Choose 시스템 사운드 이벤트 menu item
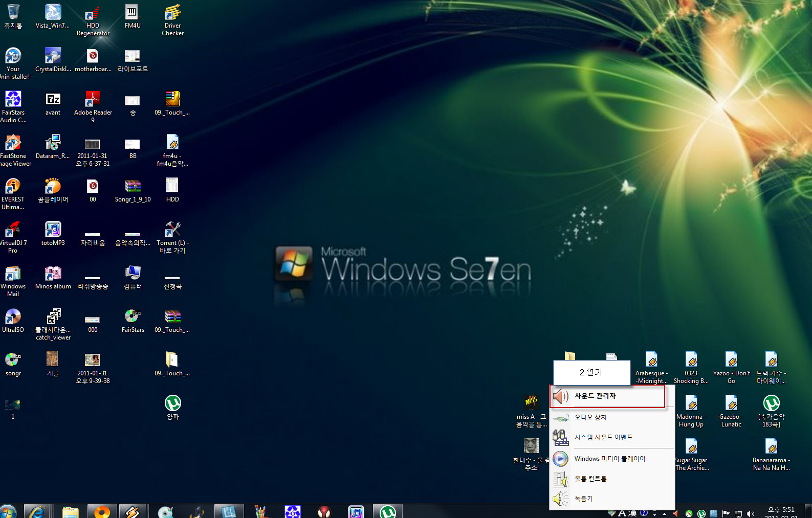 click(x=611, y=437)
